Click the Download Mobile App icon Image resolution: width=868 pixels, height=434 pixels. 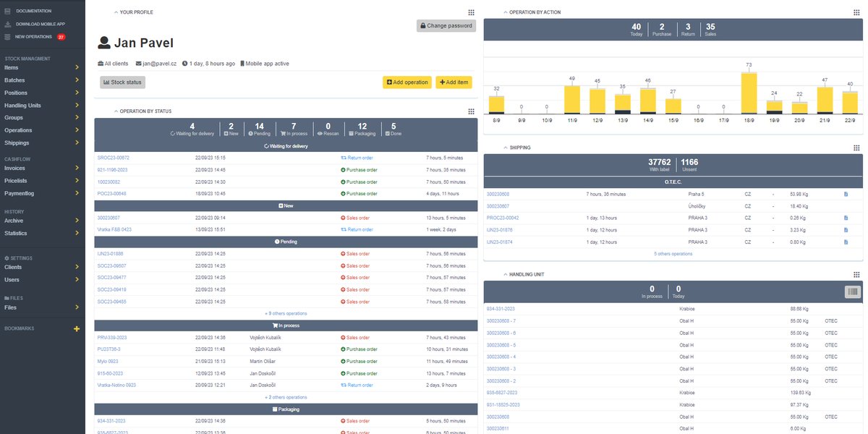7,24
